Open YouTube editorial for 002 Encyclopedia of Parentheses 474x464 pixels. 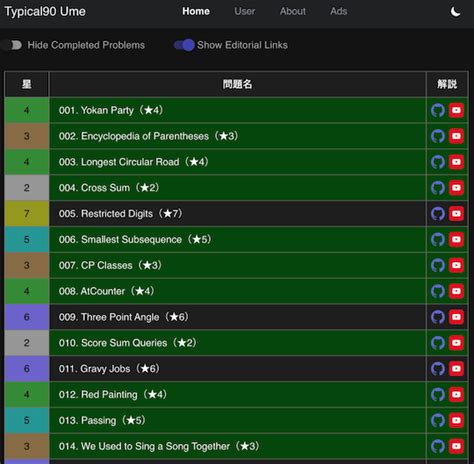(x=456, y=136)
